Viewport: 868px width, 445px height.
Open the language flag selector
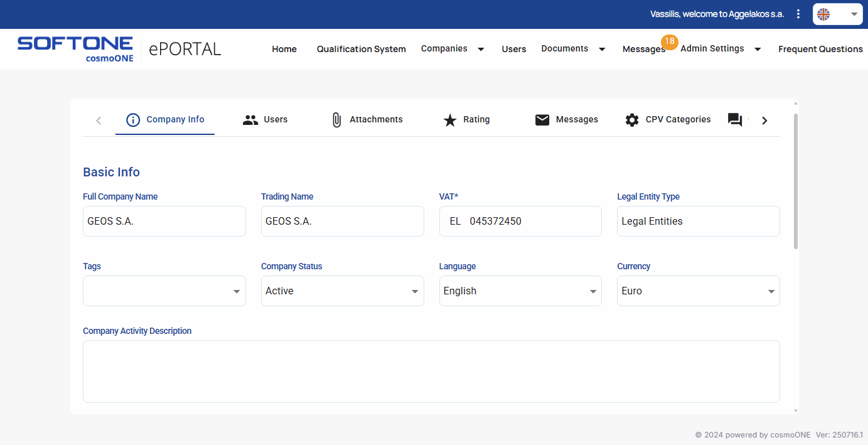click(837, 14)
